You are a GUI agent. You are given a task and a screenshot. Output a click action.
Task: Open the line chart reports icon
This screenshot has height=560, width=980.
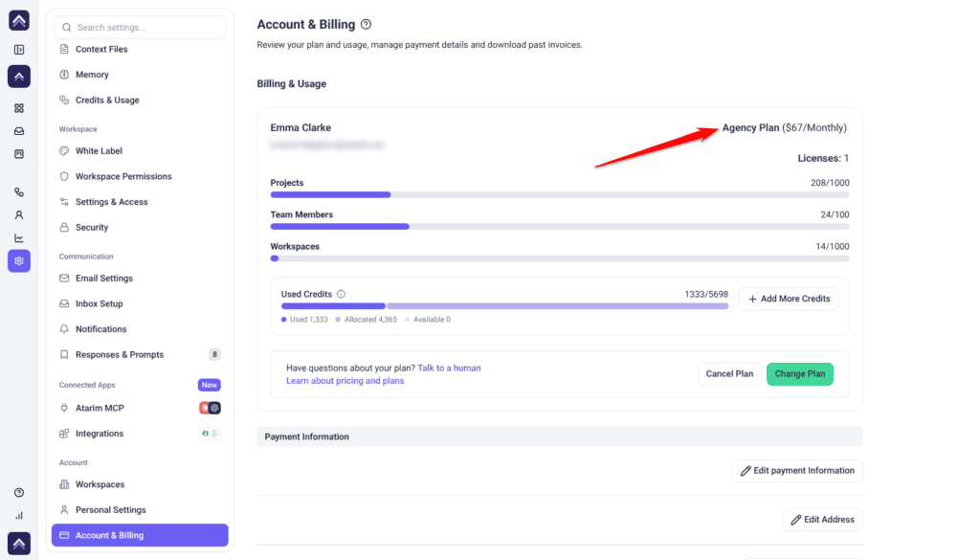click(19, 238)
